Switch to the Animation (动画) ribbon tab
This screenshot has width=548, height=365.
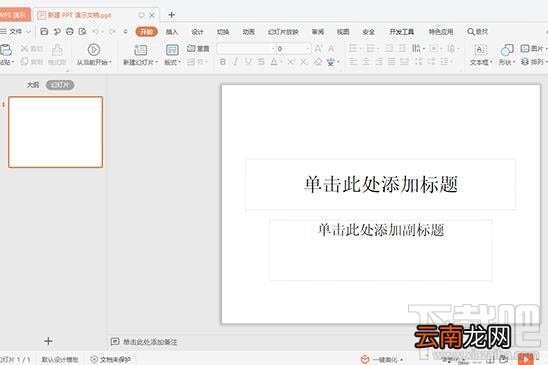[x=248, y=32]
